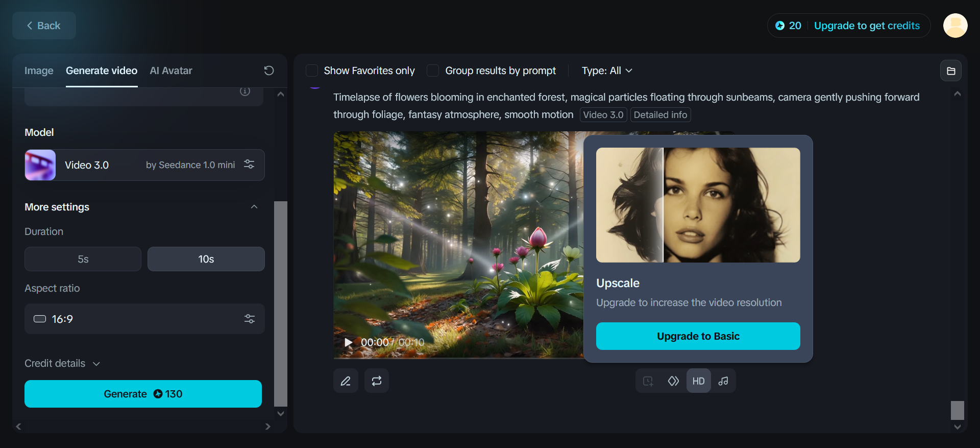Click the Generate 130 button
The image size is (980, 448).
coord(143,394)
